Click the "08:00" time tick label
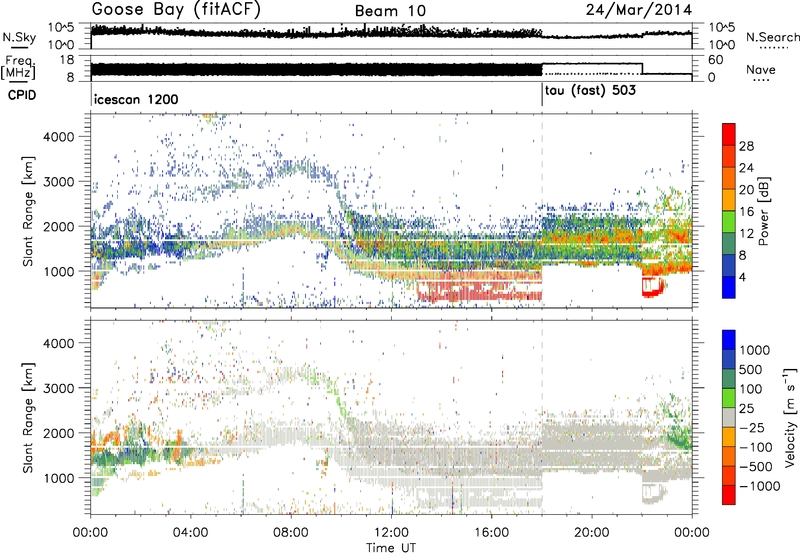This screenshot has height=554, width=800. (x=291, y=533)
